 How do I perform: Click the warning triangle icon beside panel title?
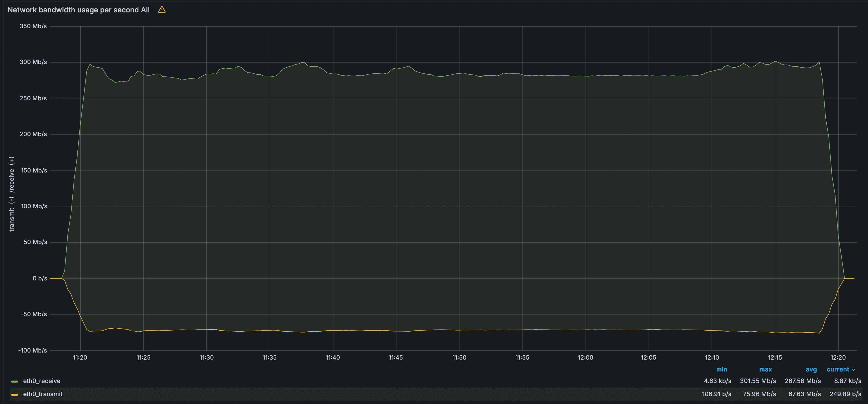click(x=162, y=10)
